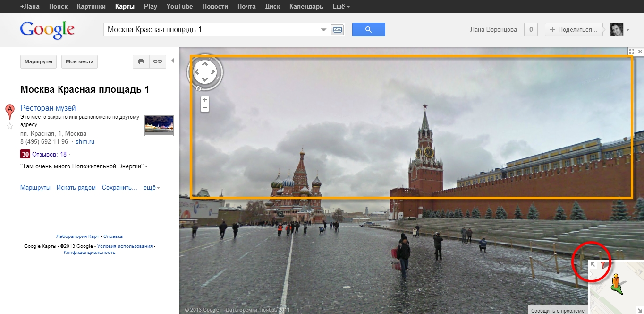Click the Искать рядом link
The image size is (644, 314).
coord(76,188)
